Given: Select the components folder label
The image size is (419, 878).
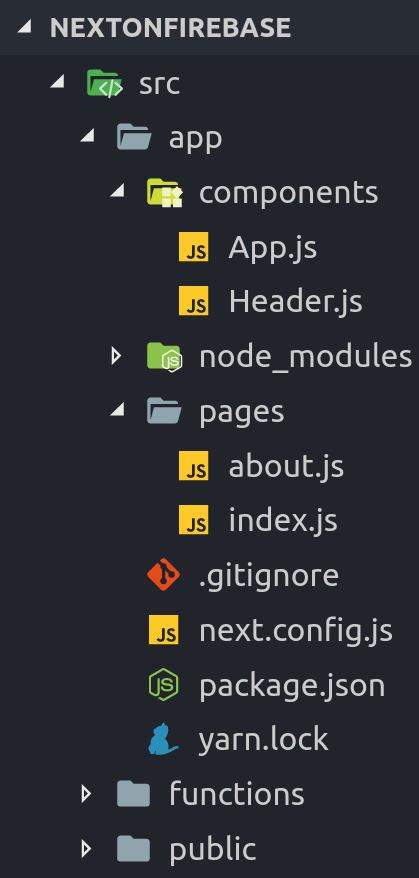Looking at the screenshot, I should click(288, 194).
